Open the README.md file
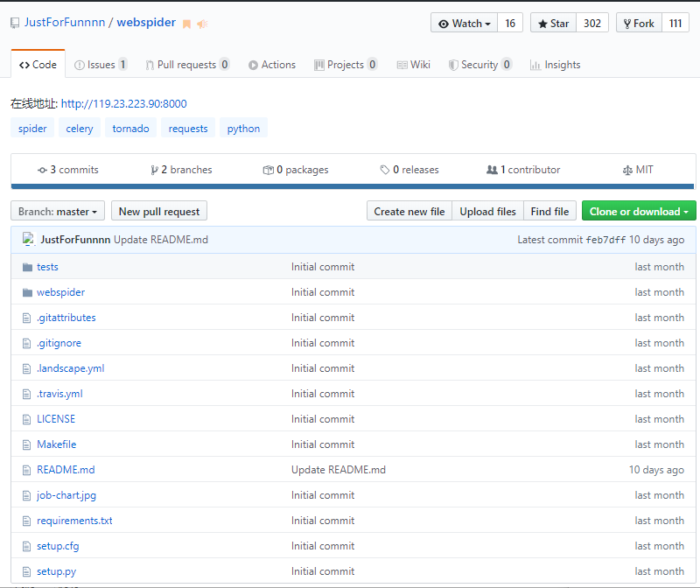 [x=66, y=470]
